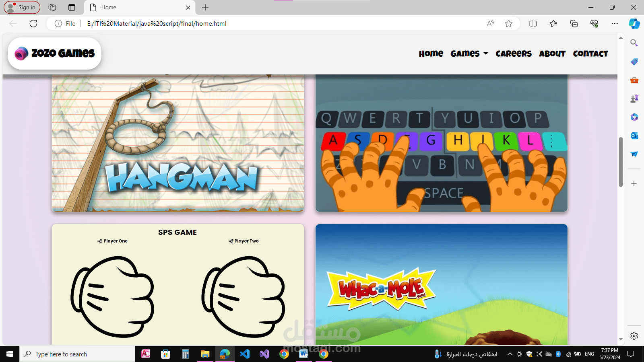Open Microsoft 365 sidebar icon
This screenshot has height=362, width=644.
click(x=634, y=117)
